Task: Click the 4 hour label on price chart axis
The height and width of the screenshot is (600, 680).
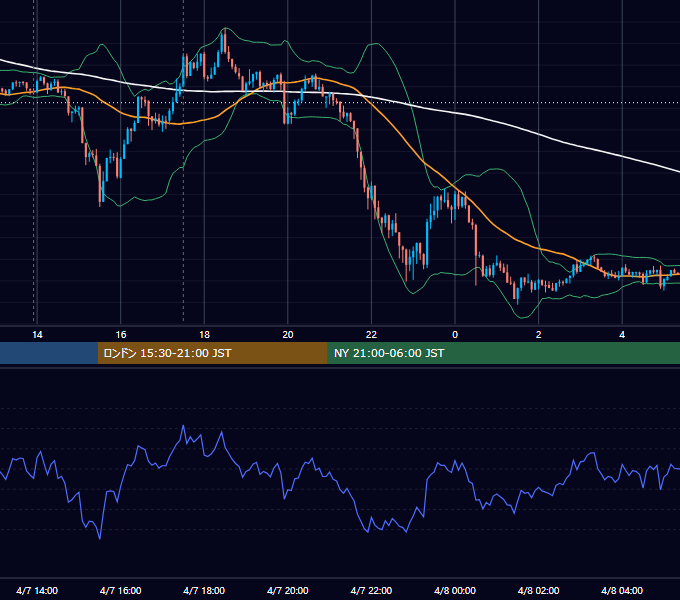Action: [622, 335]
